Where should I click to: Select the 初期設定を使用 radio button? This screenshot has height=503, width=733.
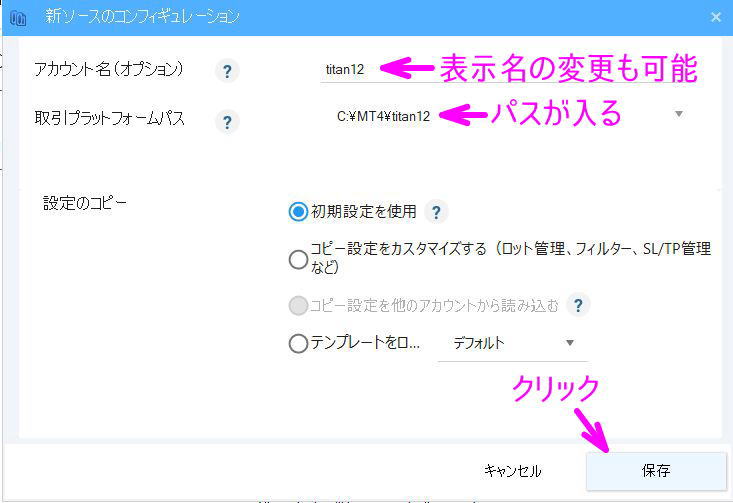(x=298, y=212)
